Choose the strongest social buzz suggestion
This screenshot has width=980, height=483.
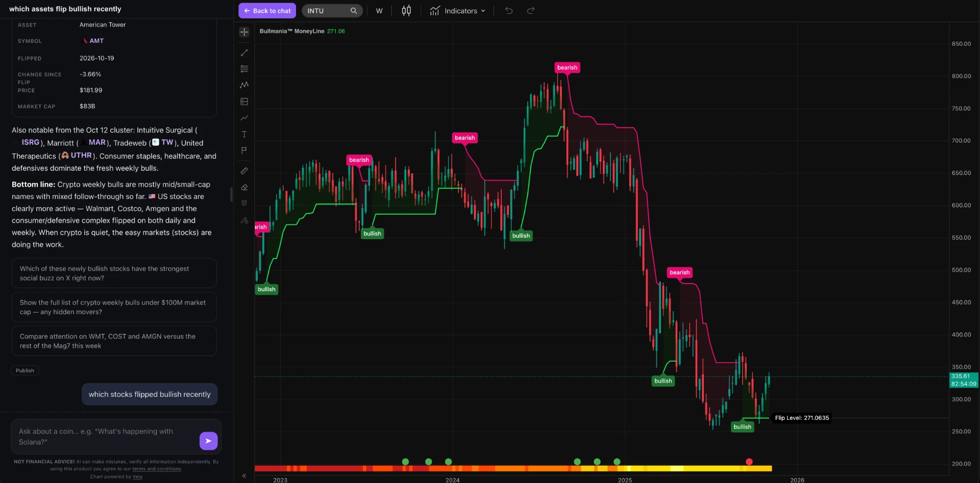pos(114,273)
